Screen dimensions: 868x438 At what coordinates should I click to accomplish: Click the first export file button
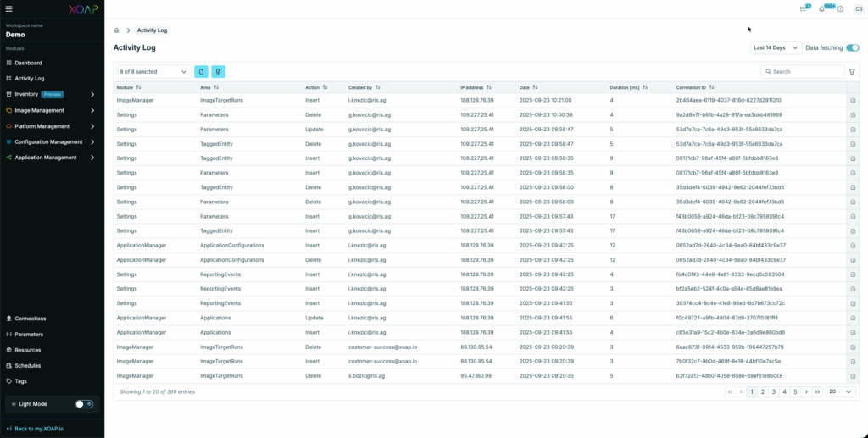click(x=201, y=72)
